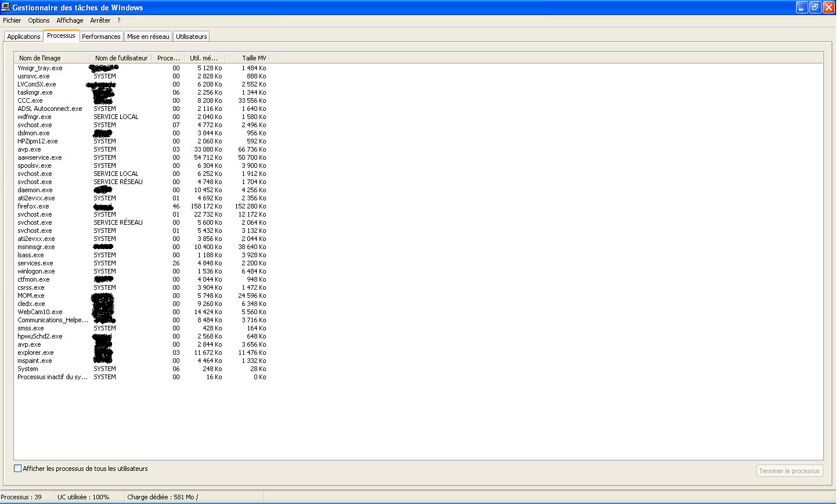
Task: Open the Fichier menu
Action: (x=12, y=20)
